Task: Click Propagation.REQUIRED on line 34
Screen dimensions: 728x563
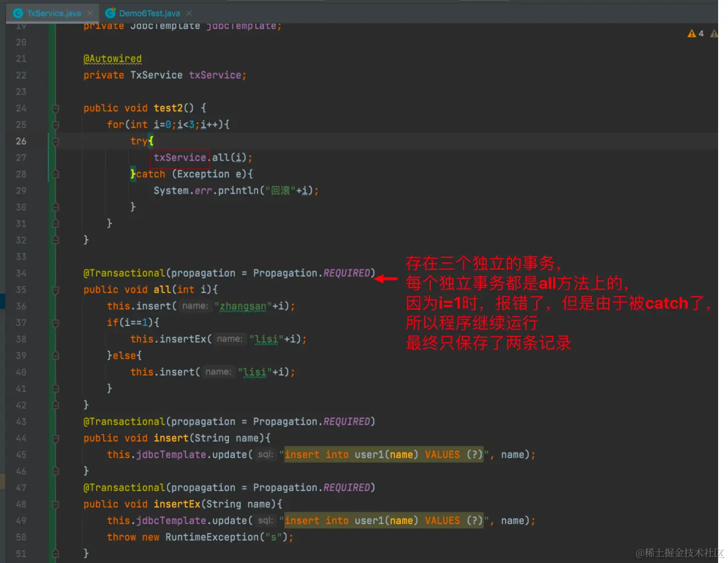Action: pos(311,273)
